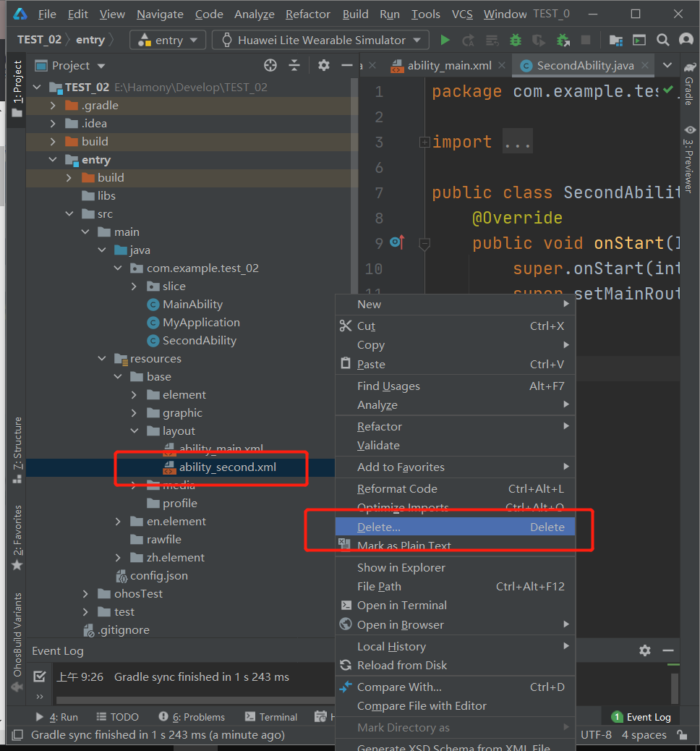Image resolution: width=700 pixels, height=751 pixels.
Task: Click the 4 spaces indent indicator
Action: tap(644, 734)
